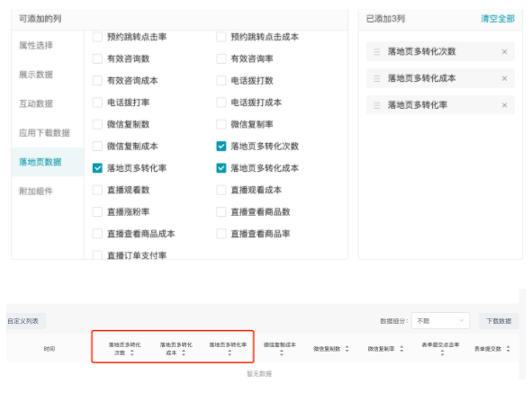
Task: Uncheck the 落地页多转化率 checkbox
Action: coord(97,168)
